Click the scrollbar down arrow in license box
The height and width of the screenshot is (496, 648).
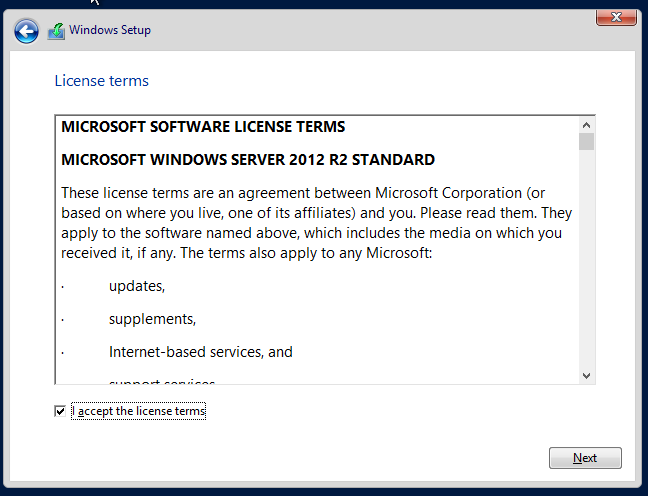coord(586,375)
